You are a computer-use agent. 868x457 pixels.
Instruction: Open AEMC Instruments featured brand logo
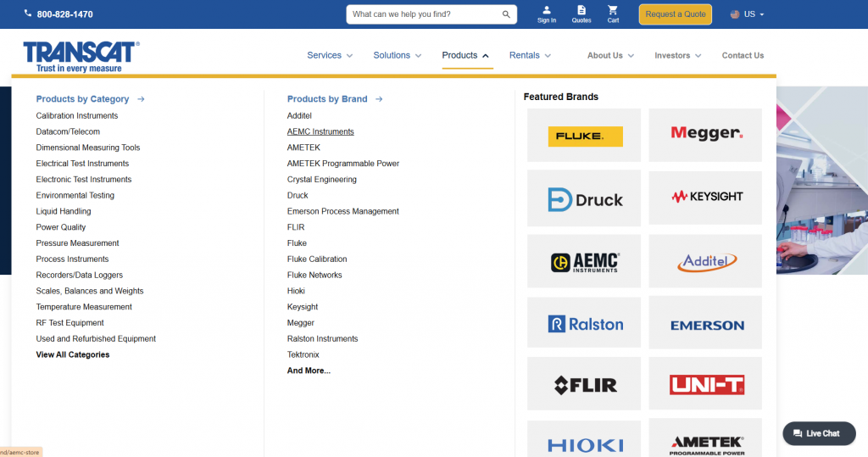tap(584, 261)
